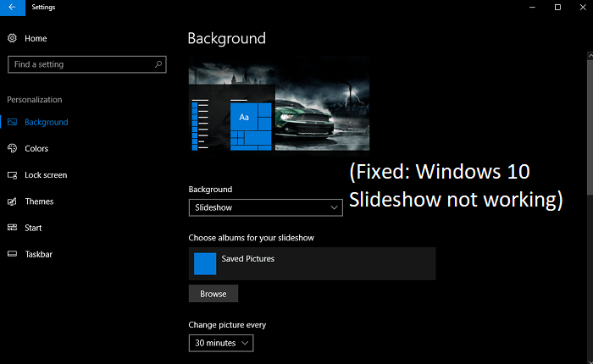Screen dimensions: 593x364
Task: Click the vertical scrollbar thumb
Action: point(590,127)
